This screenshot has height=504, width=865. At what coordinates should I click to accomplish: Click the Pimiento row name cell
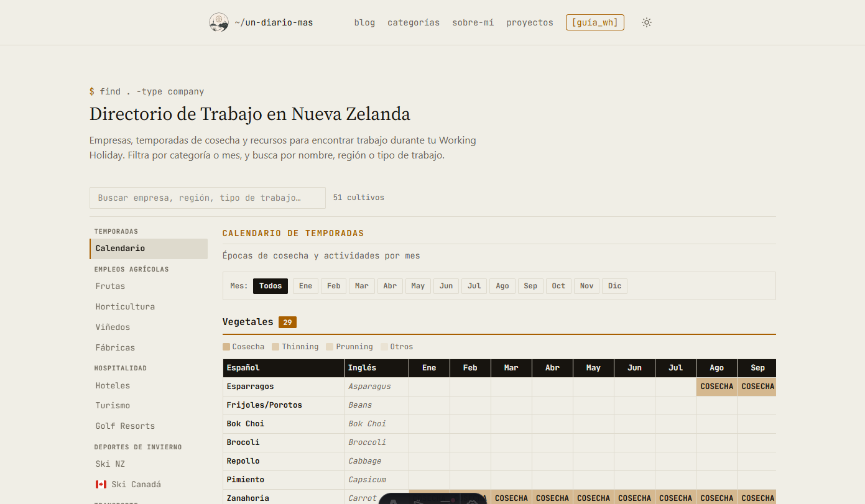(284, 480)
